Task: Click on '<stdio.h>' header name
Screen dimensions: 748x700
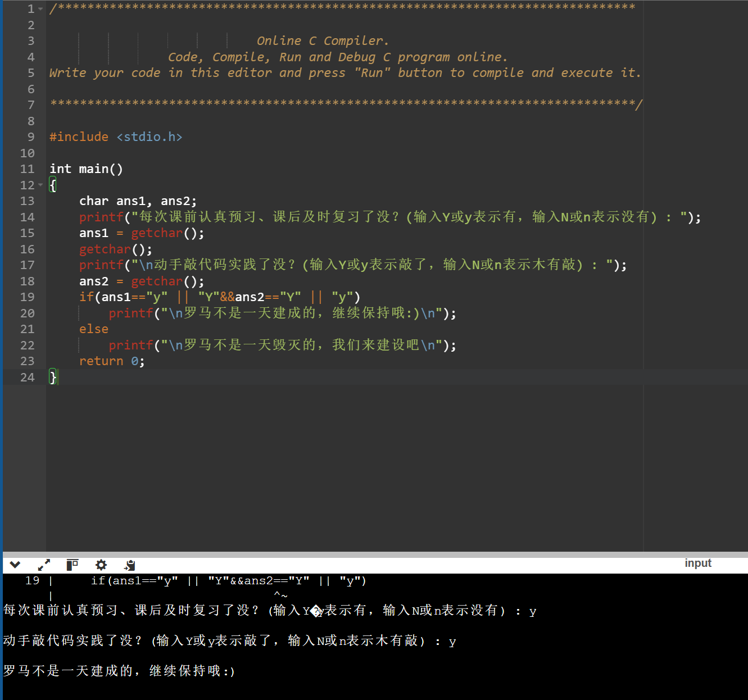Action: click(x=149, y=137)
